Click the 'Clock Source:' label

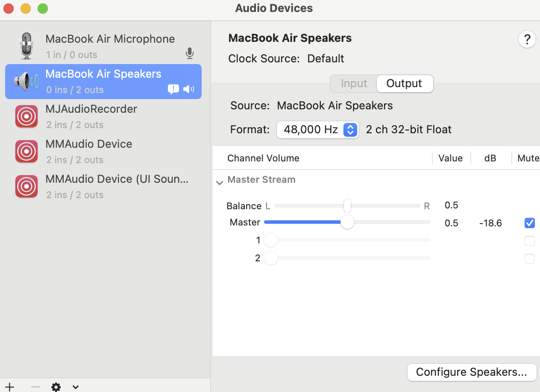(264, 59)
